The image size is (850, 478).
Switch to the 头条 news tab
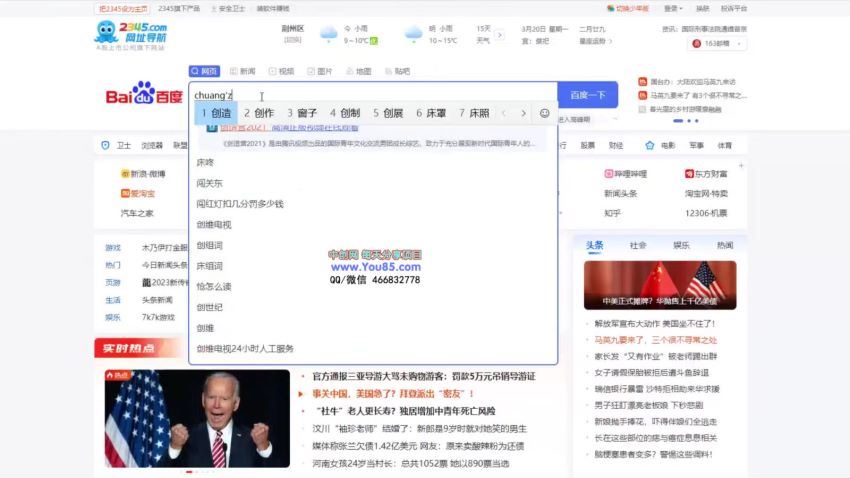(x=595, y=246)
